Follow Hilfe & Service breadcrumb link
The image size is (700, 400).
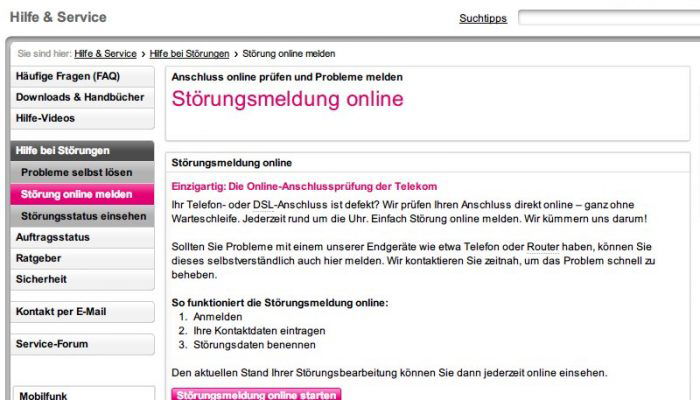(105, 54)
